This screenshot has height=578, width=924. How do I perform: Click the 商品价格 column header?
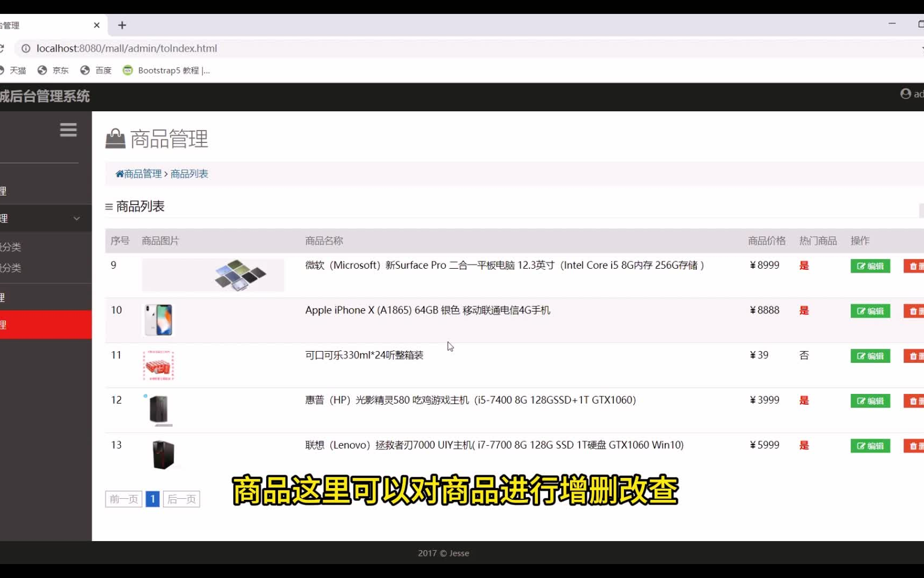767,241
